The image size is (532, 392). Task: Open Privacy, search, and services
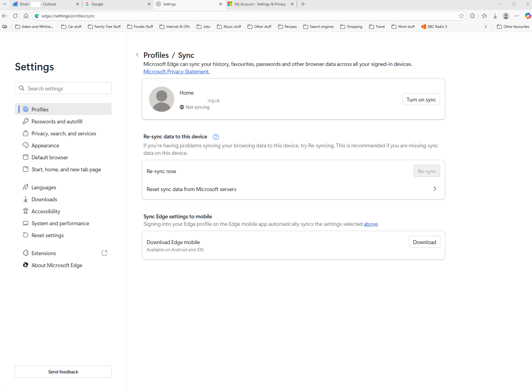pos(63,133)
